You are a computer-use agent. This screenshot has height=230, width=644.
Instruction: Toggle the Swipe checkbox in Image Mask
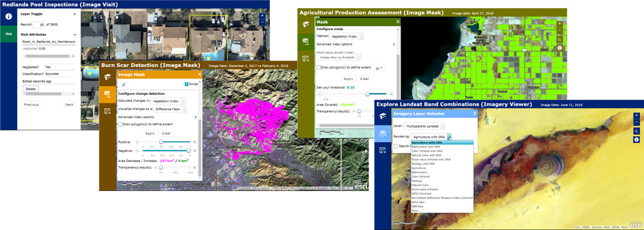point(186,84)
